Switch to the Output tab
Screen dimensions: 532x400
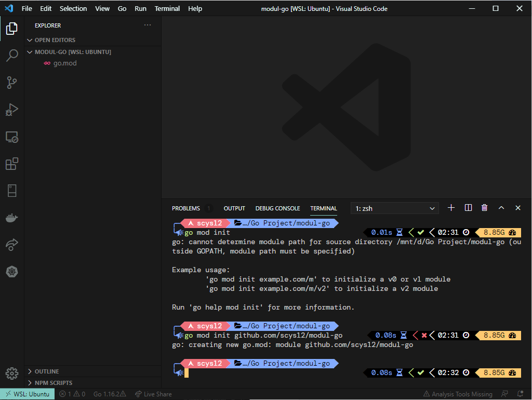click(x=234, y=208)
